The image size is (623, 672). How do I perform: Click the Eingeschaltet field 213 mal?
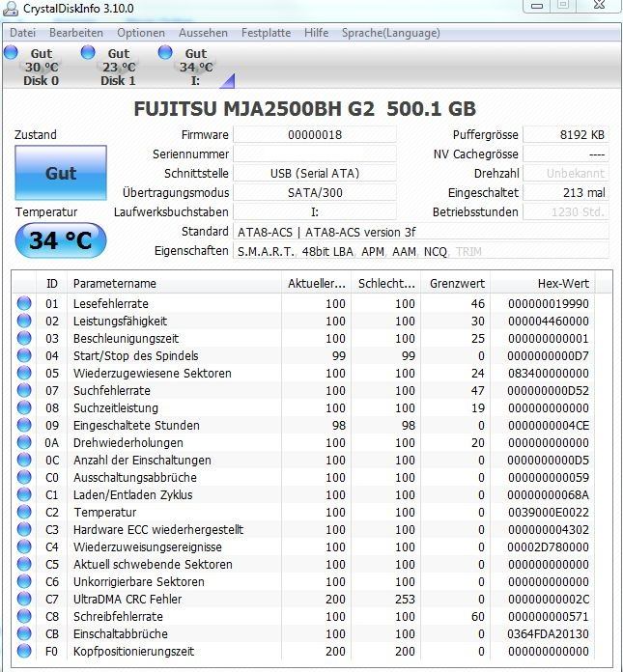tap(566, 192)
